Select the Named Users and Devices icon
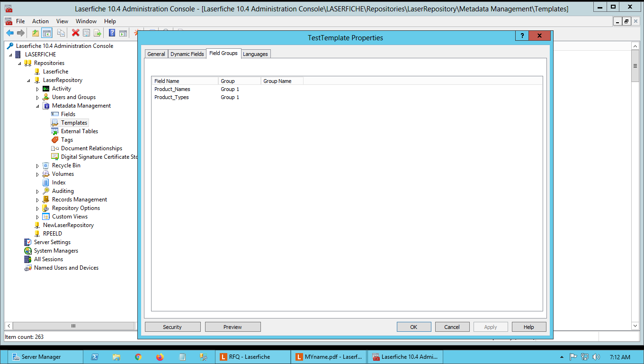Viewport: 644px width, 364px height. (x=28, y=268)
